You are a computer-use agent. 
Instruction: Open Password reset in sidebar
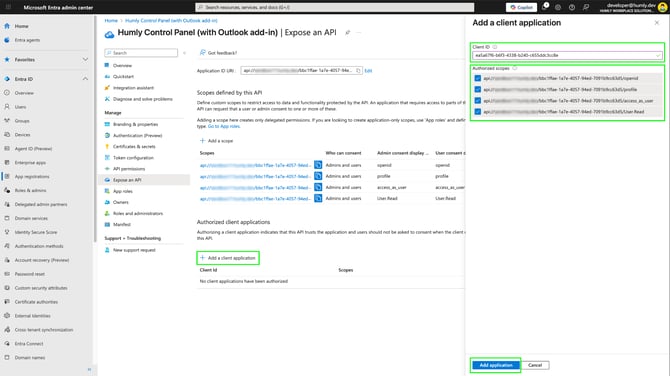(x=30, y=274)
